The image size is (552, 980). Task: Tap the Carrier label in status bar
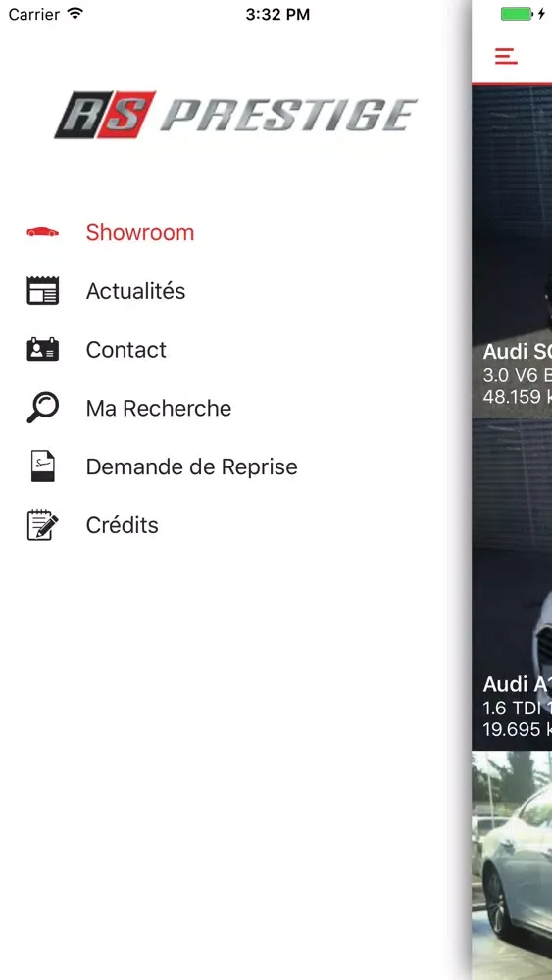point(35,14)
